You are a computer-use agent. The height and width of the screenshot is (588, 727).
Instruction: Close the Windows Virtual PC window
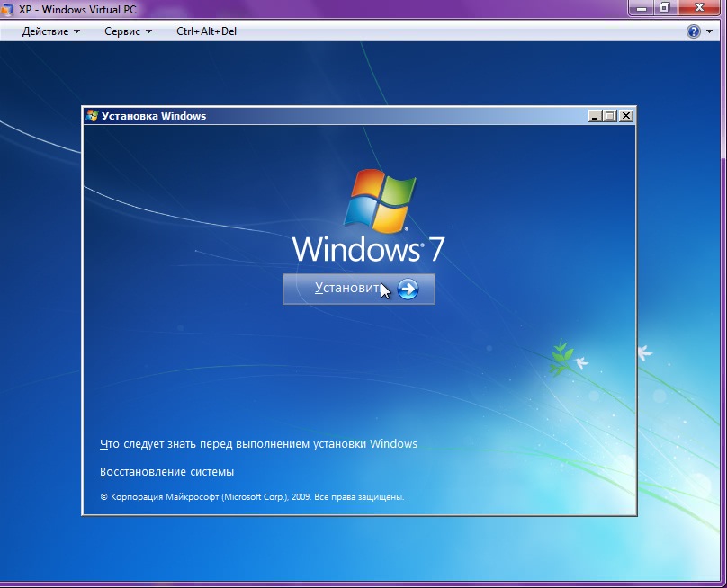(700, 8)
